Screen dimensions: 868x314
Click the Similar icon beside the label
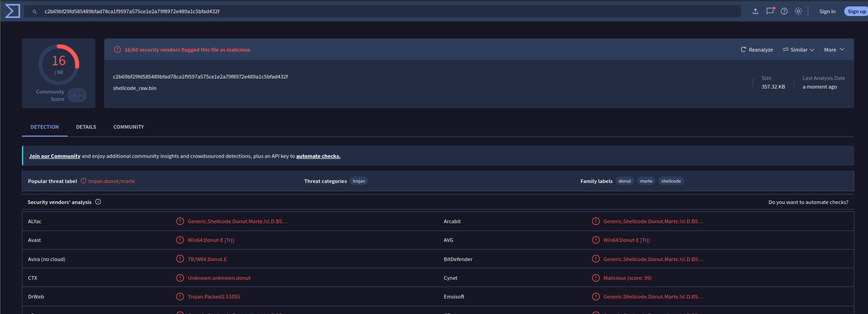(785, 50)
